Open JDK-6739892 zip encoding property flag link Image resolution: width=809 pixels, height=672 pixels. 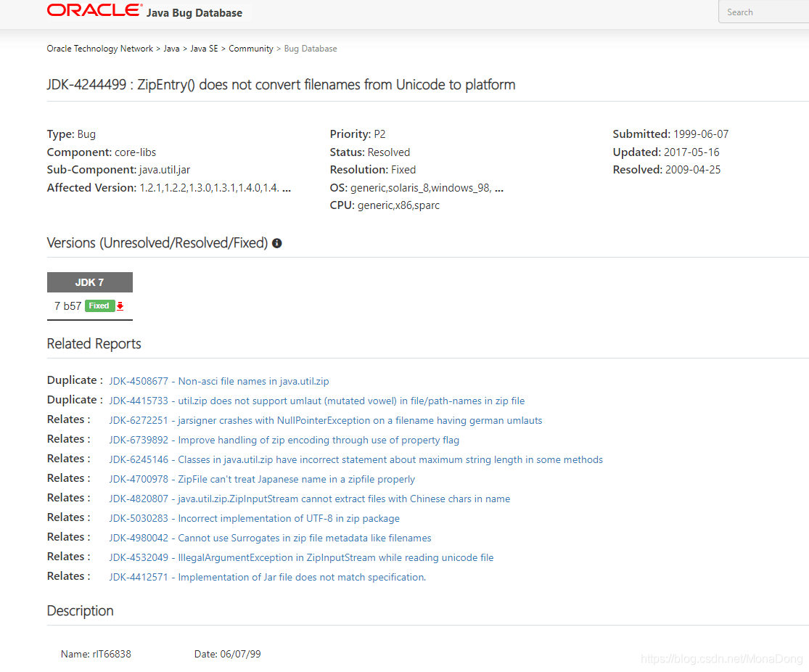(284, 441)
